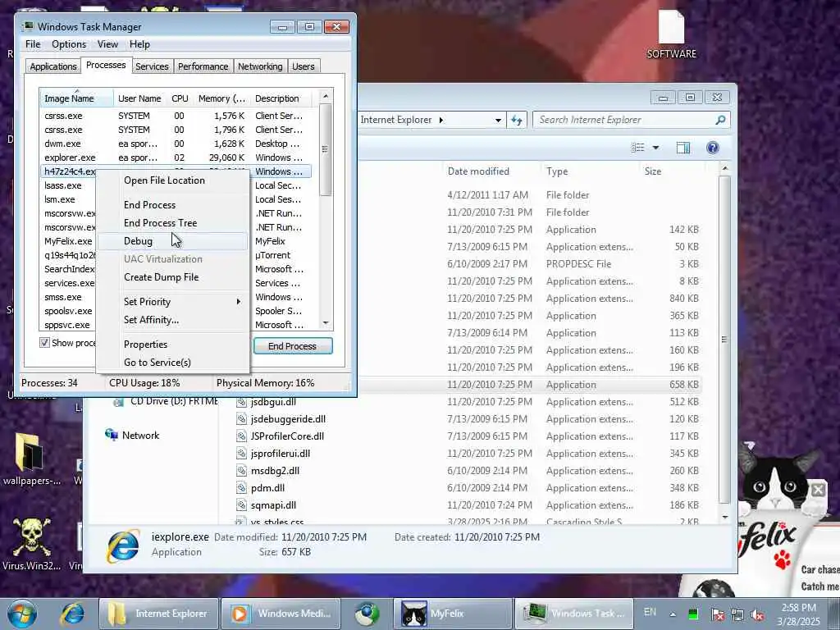Click the Explorer file list scrollbar thumb
Screen dimensions: 840x630
tap(724, 340)
